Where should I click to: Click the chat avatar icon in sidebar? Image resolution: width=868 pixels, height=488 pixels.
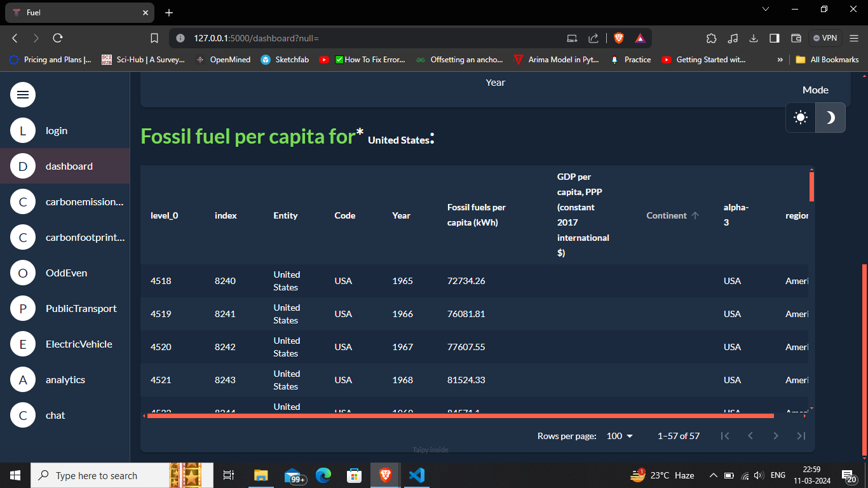click(x=23, y=415)
